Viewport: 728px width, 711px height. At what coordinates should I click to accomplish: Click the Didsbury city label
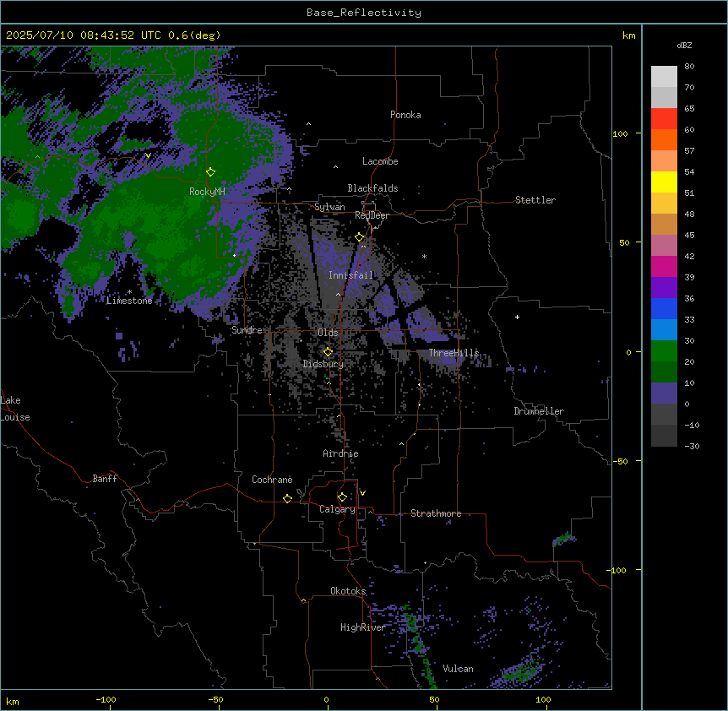click(x=323, y=364)
